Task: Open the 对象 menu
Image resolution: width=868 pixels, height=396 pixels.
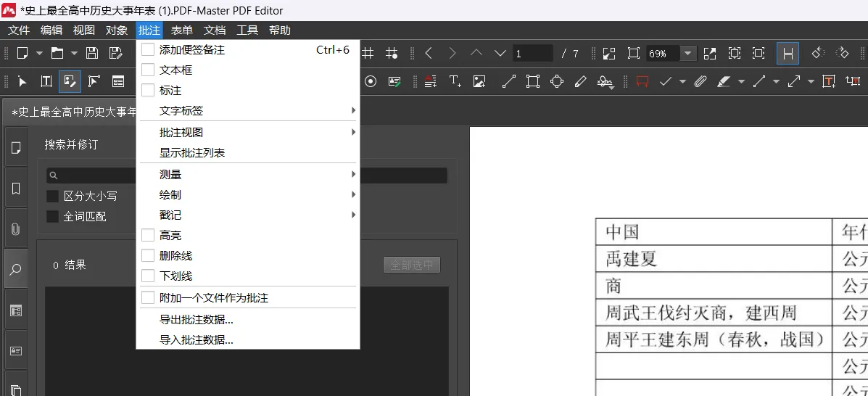Action: click(x=117, y=30)
